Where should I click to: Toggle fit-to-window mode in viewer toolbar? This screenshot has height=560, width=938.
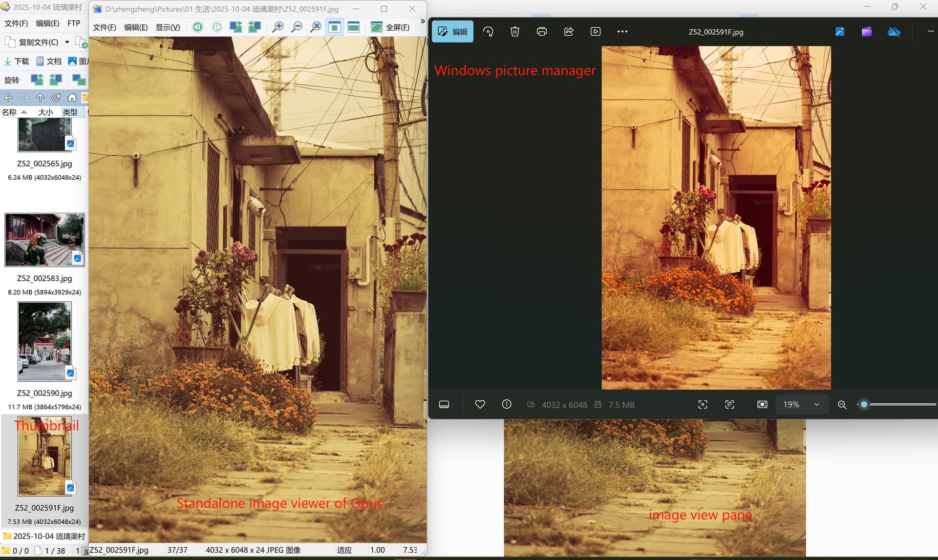[x=335, y=27]
